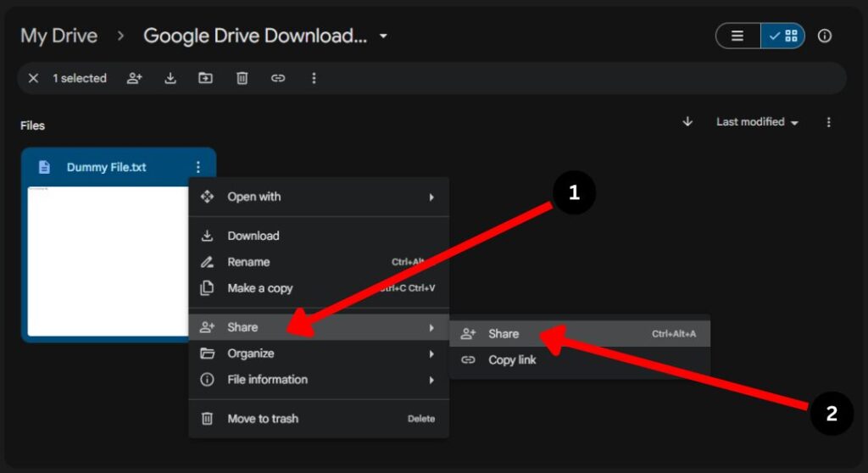Viewport: 868px width, 473px height.
Task: Select the Dummy File.txt preview thumbnail
Action: click(108, 261)
